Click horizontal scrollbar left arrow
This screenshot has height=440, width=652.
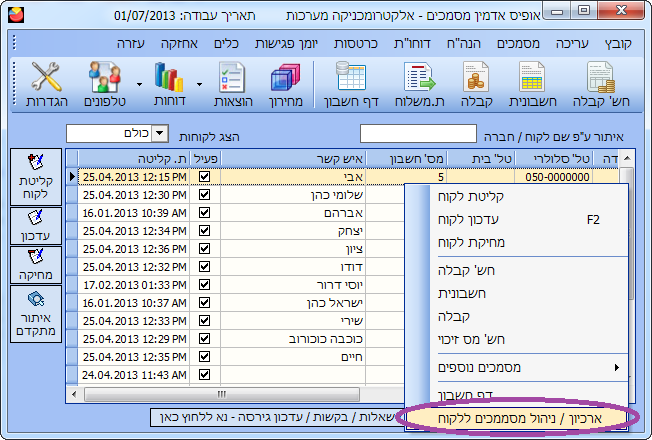pos(74,394)
